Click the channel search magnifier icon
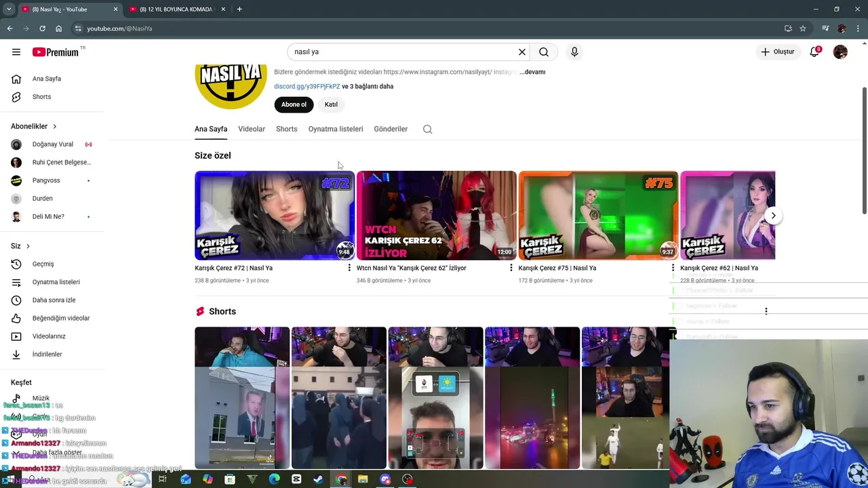 (427, 129)
